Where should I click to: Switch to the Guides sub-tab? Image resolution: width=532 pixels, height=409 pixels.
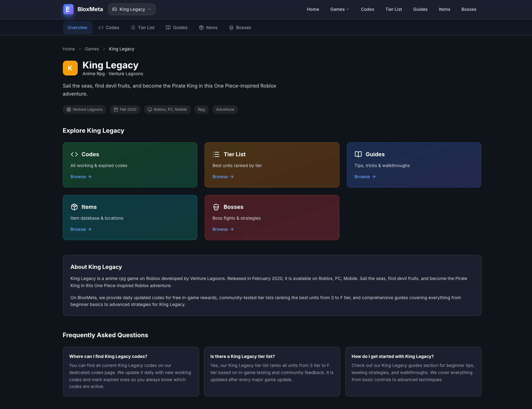(177, 28)
